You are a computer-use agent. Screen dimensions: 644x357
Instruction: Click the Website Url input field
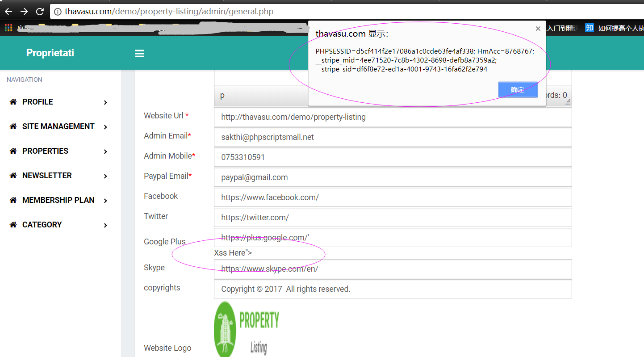coord(393,117)
